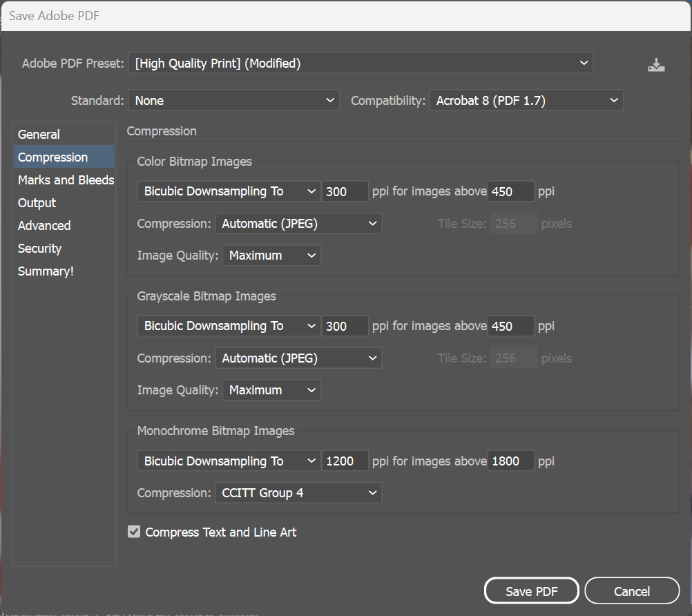Click the Save PDF button
The width and height of the screenshot is (692, 616).
coord(531,591)
